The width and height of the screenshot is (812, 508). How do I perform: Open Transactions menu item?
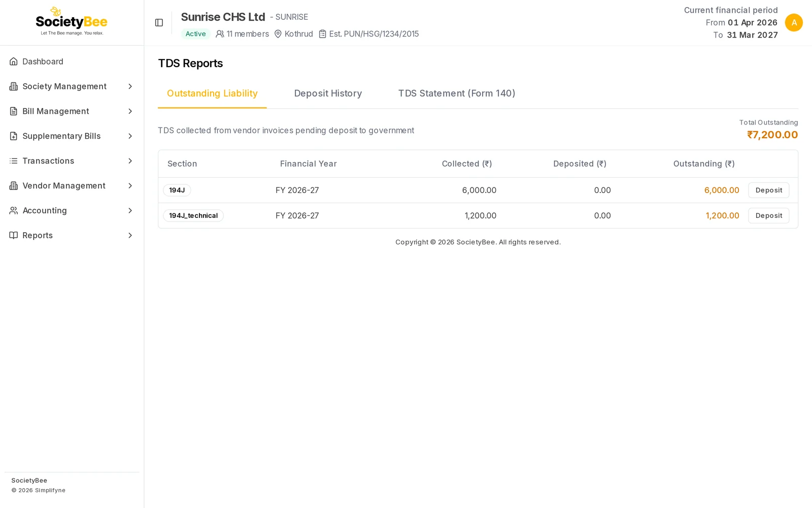[x=72, y=161]
